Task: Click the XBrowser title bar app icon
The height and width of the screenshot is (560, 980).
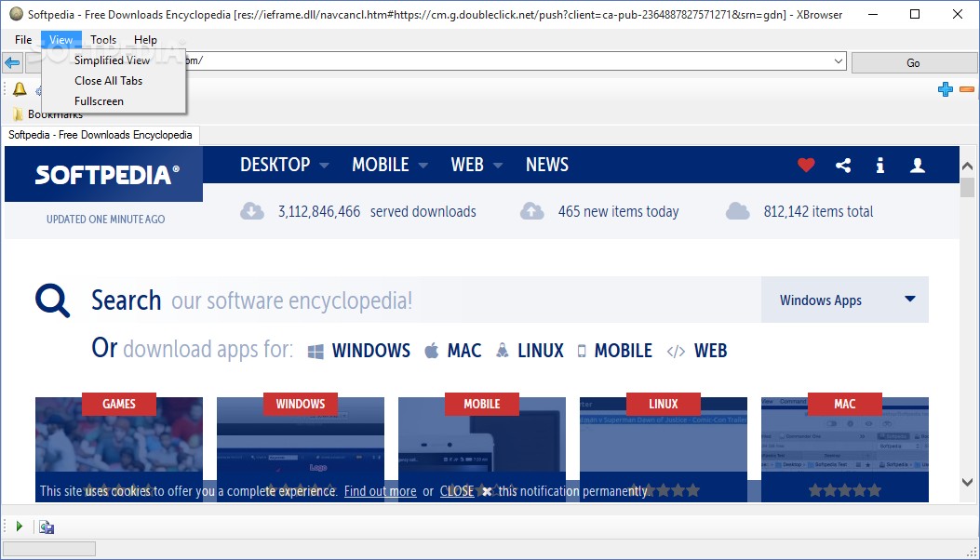Action: (17, 14)
